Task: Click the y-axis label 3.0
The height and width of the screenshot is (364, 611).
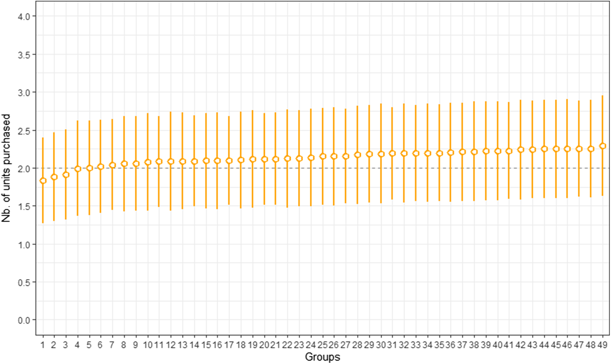Action: [23, 93]
